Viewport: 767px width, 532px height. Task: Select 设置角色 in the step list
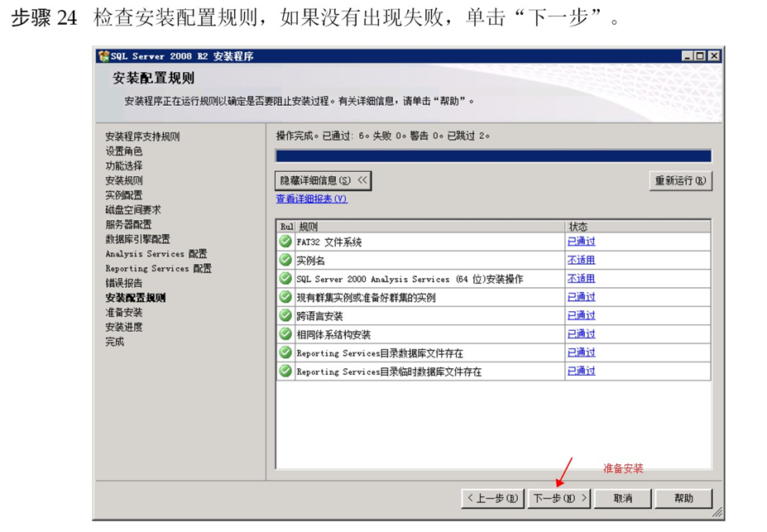[124, 151]
